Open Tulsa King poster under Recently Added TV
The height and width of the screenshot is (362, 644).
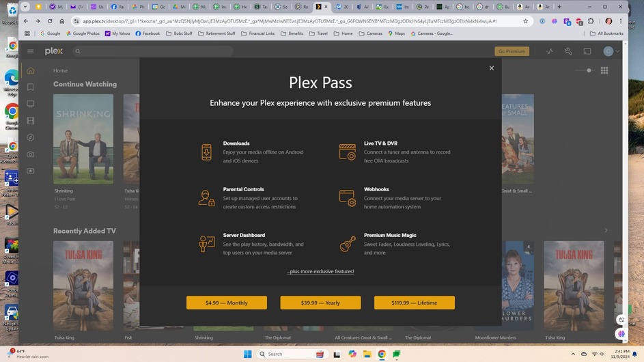pyautogui.click(x=83, y=286)
